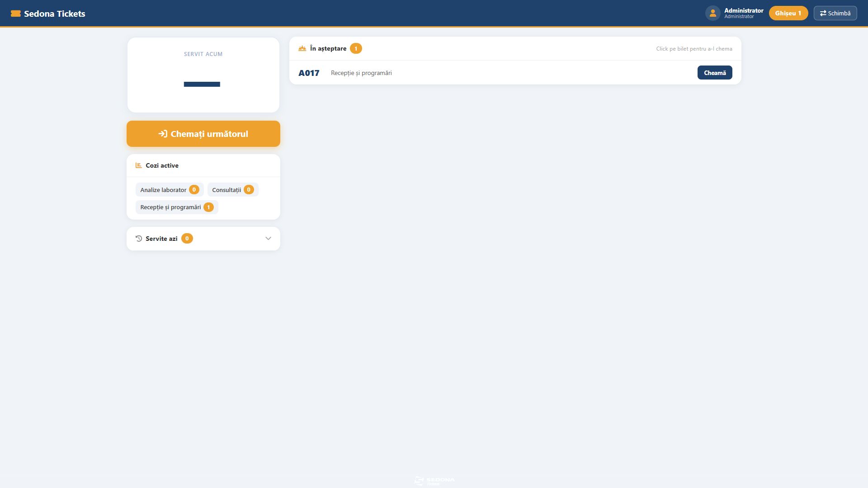868x488 pixels.
Task: Select the Recepție și programări queue chip
Action: (177, 207)
